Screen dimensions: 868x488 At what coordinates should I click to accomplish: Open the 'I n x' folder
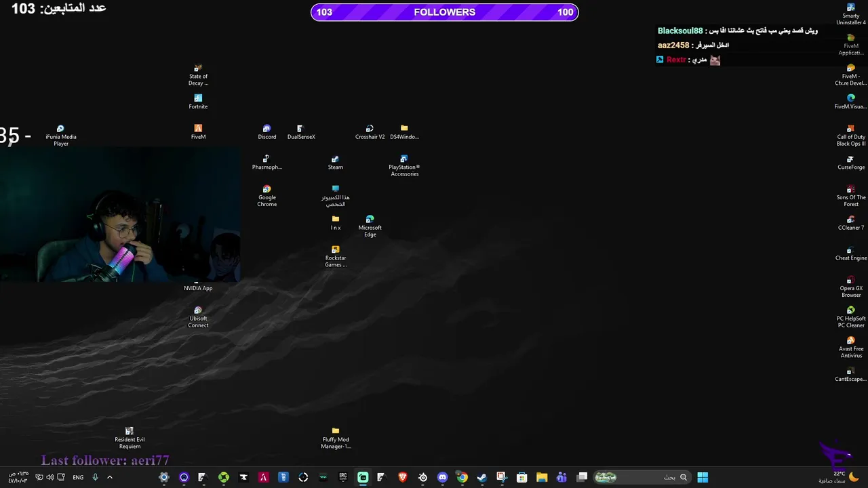335,222
